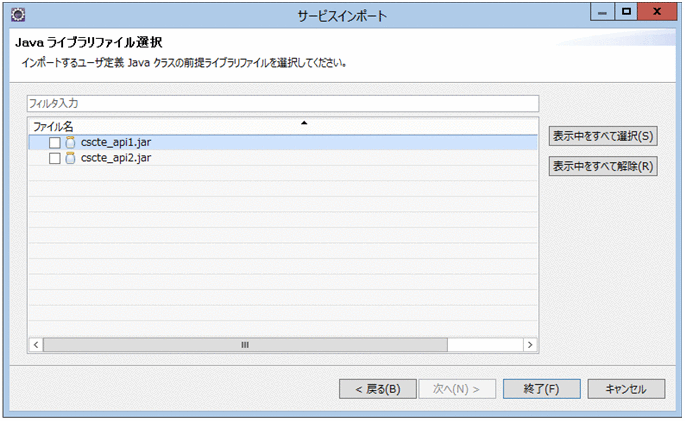Image resolution: width=685 pixels, height=421 pixels.
Task: Select the cscte_api1.jar file name
Action: tap(116, 142)
